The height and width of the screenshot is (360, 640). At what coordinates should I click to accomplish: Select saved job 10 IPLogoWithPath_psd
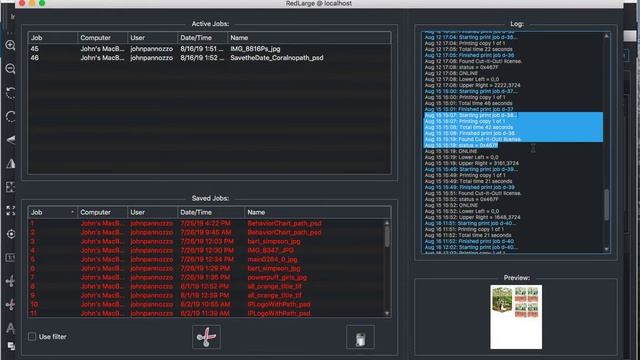click(206, 304)
